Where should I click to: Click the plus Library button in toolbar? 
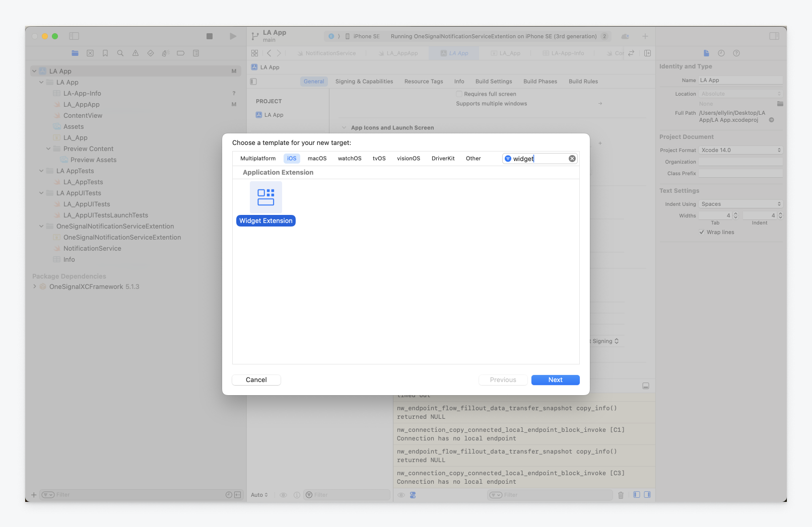coord(645,36)
